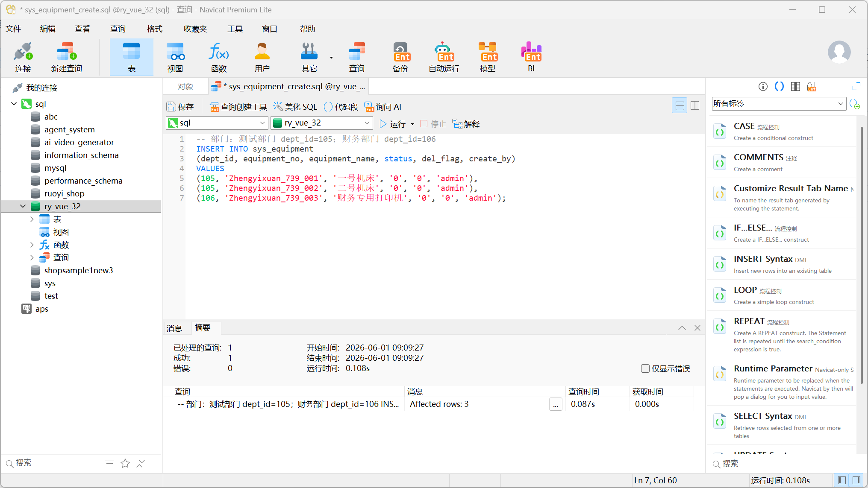
Task: Open Query Builder (查询创建工具)
Action: pos(238,107)
